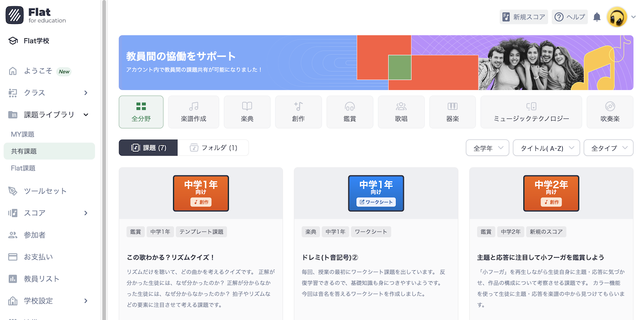Click the 新規スコア button
The width and height of the screenshot is (644, 320).
(x=523, y=17)
